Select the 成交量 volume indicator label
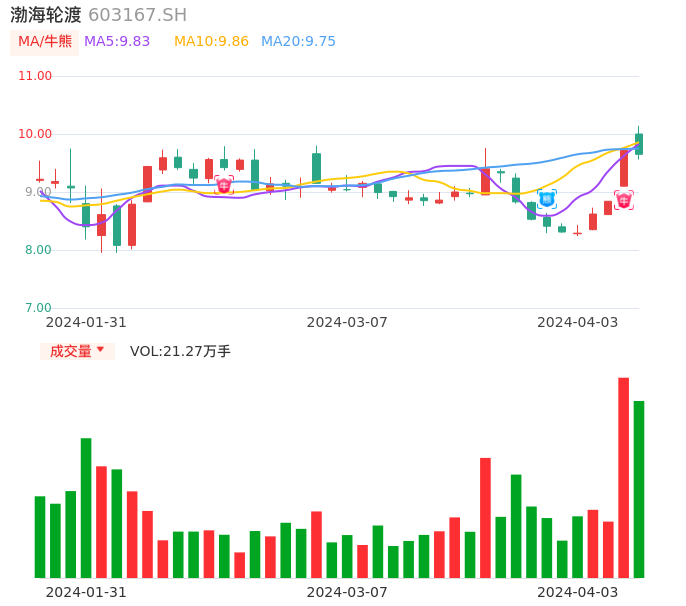 71,351
